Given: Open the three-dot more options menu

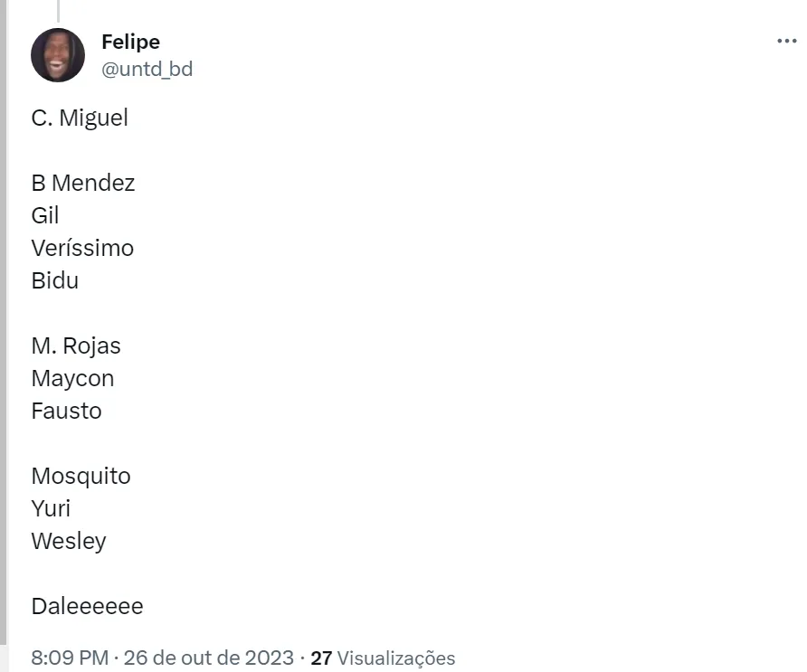Looking at the screenshot, I should point(786,42).
